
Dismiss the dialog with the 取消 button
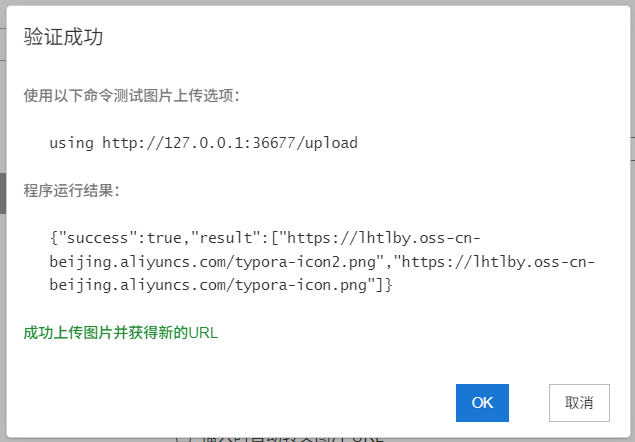579,403
